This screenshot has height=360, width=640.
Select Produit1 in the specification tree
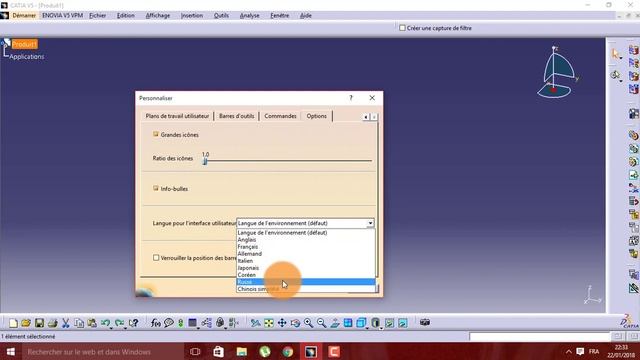pos(24,44)
